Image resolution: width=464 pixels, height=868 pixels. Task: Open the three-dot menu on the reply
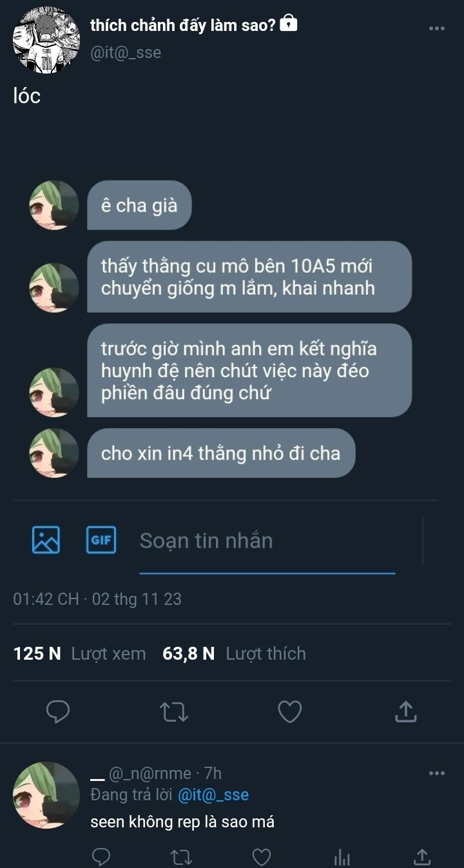pyautogui.click(x=436, y=773)
